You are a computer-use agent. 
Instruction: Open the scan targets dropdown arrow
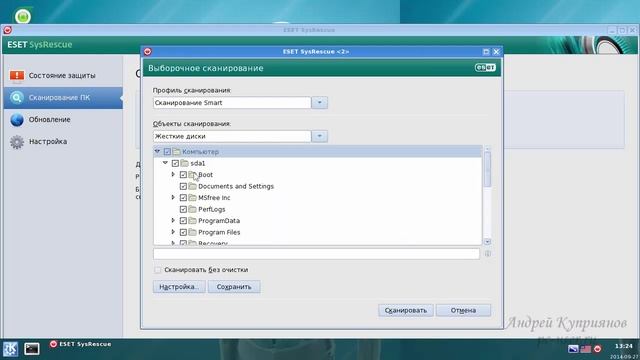[x=320, y=136]
